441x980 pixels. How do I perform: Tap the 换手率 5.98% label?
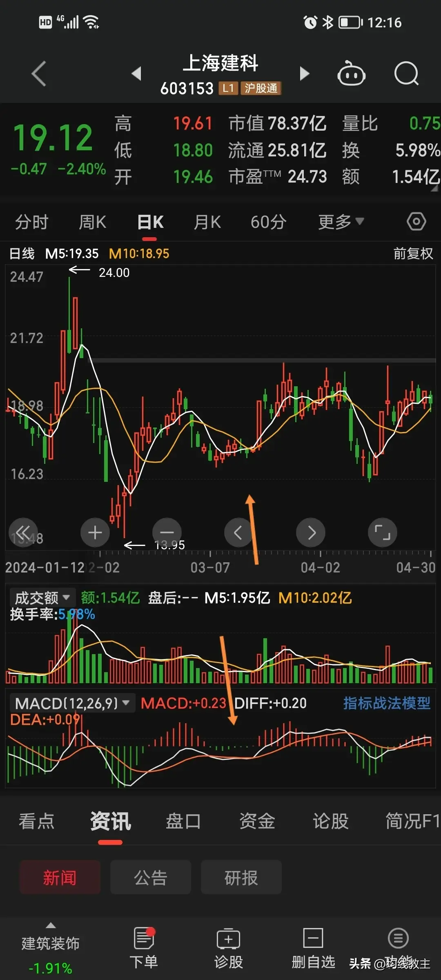coord(52,614)
